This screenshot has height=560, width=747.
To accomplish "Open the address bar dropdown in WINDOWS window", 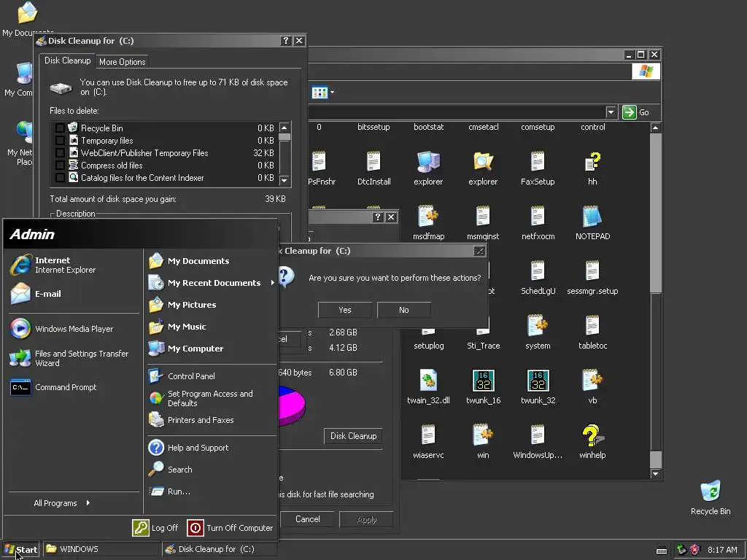I will pos(611,112).
